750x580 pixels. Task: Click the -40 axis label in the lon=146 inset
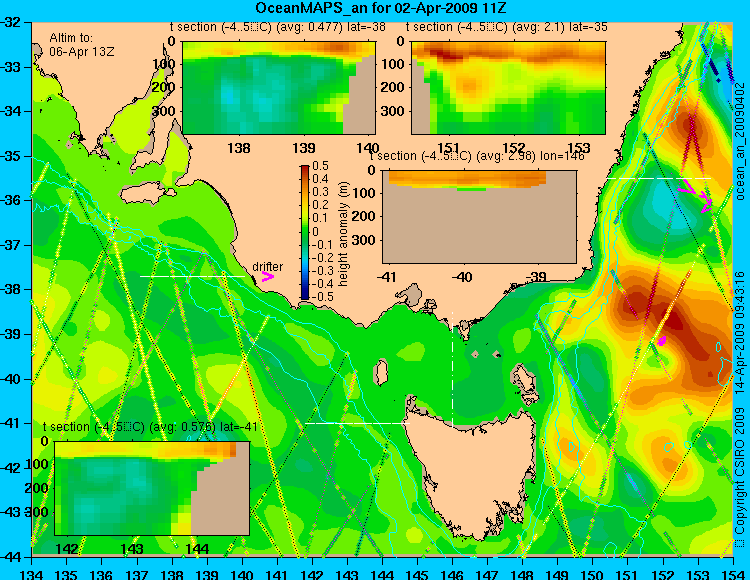[x=462, y=276]
